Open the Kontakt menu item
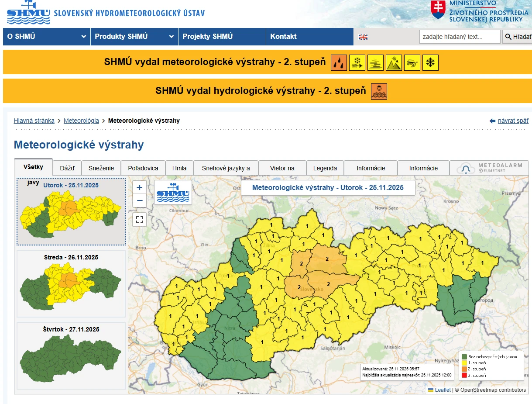Screen dimensions: 532x404 [283, 37]
